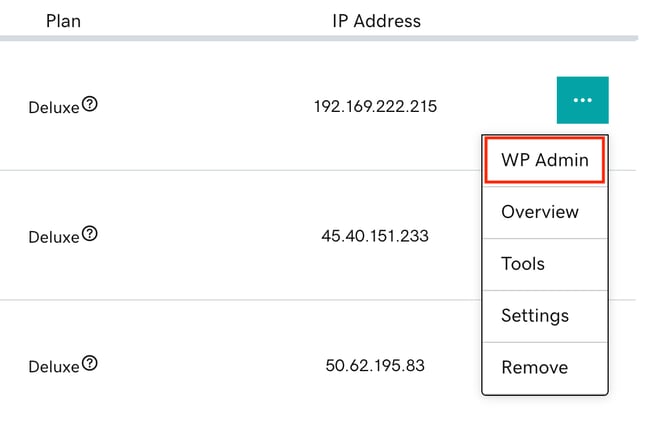Open Tools from the actions menu

pyautogui.click(x=523, y=264)
